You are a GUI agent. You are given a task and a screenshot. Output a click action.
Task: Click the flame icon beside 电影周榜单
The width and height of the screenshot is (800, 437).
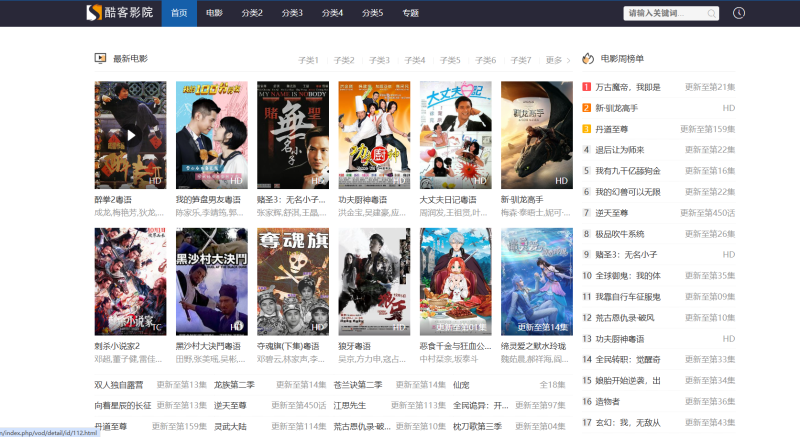pyautogui.click(x=588, y=59)
